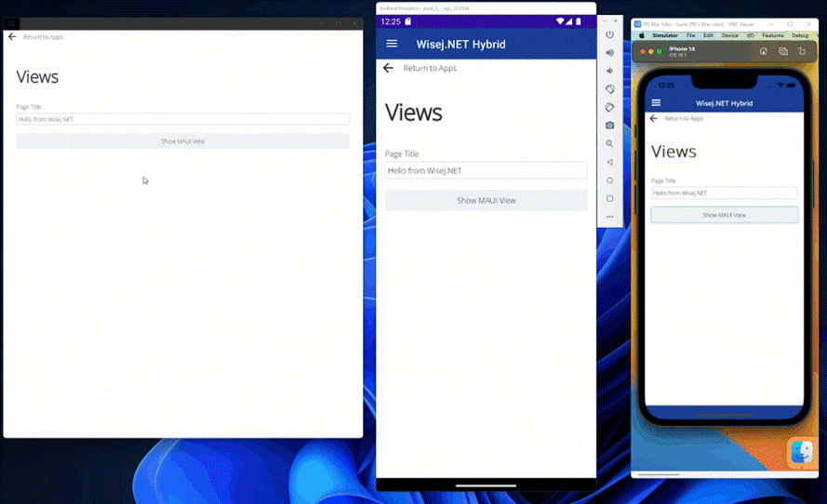Click emulator power button icon
Viewport: 827px width, 504px height.
(x=609, y=34)
